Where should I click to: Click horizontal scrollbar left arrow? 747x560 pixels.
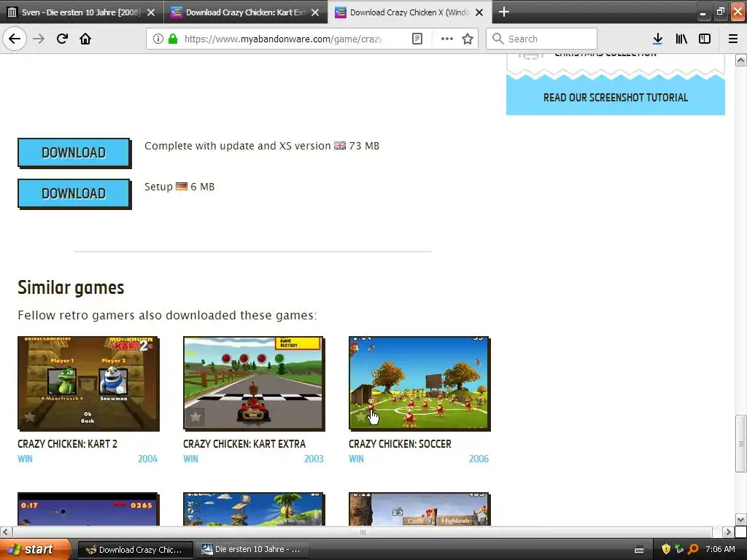coord(6,532)
